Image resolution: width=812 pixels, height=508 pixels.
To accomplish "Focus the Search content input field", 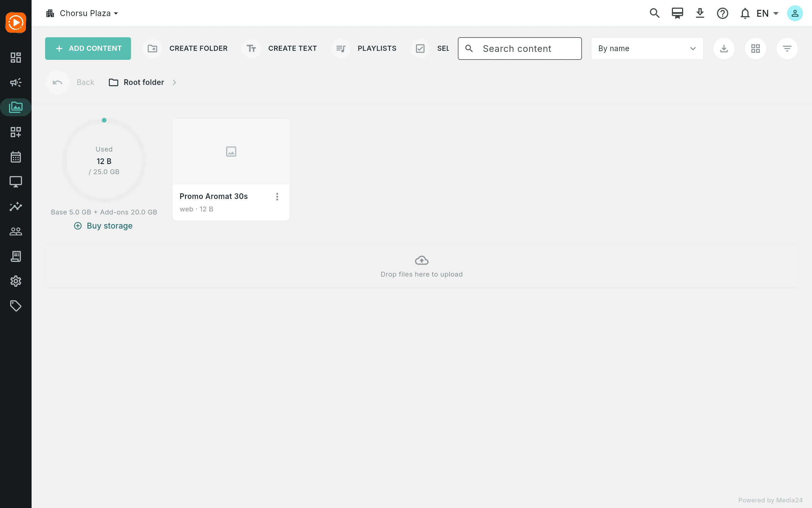I will [520, 48].
